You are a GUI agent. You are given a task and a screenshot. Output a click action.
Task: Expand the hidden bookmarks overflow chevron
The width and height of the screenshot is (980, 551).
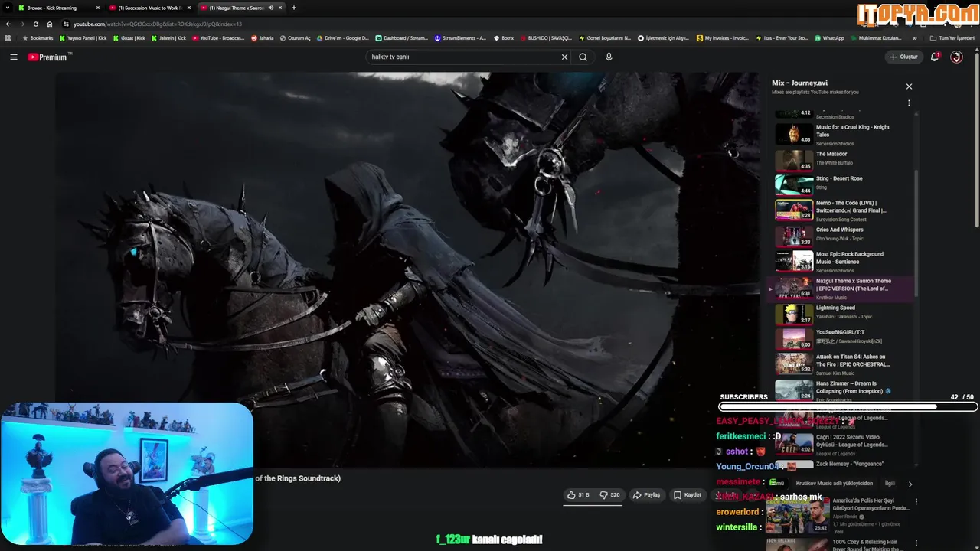(x=915, y=37)
